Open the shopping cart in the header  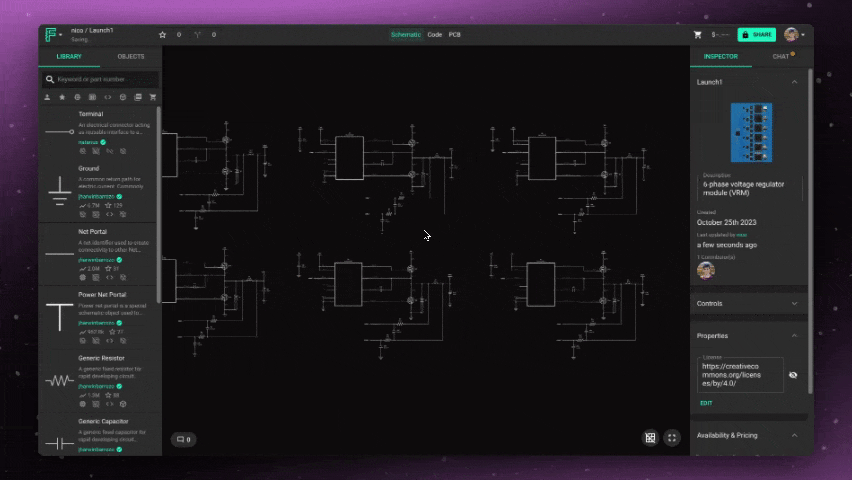coord(697,35)
